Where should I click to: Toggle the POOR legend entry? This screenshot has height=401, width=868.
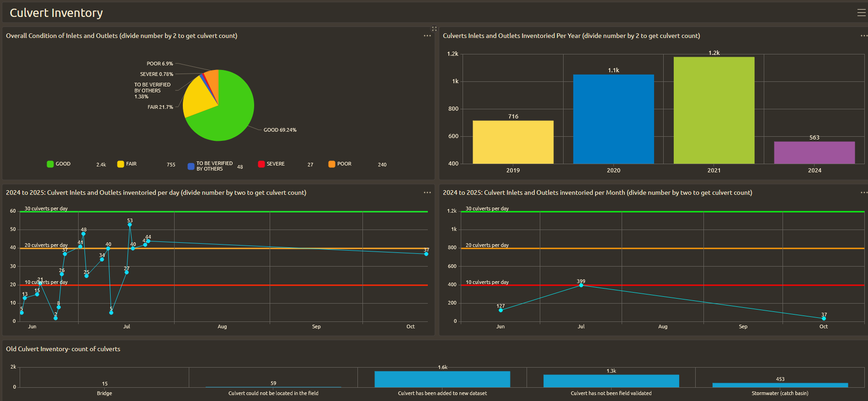(x=340, y=164)
